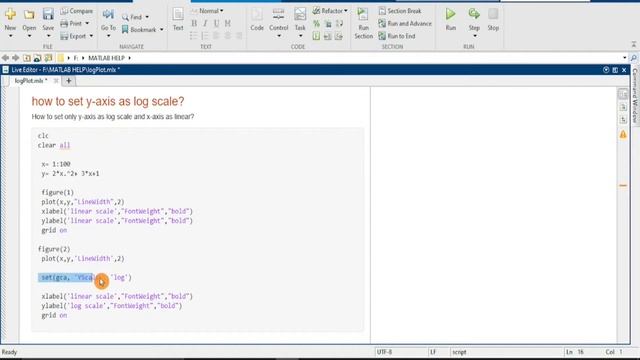Click the comment percent icon

coord(316,24)
